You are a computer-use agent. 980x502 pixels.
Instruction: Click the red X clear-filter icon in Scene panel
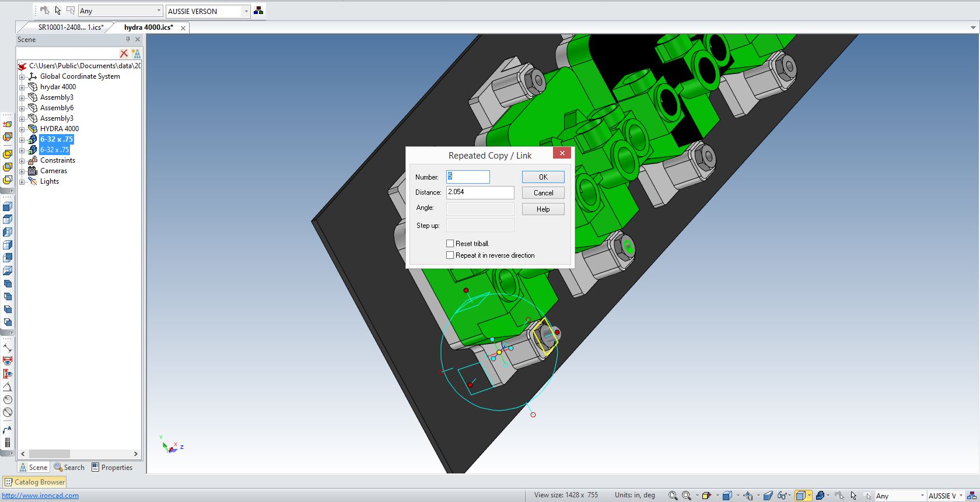coord(124,54)
